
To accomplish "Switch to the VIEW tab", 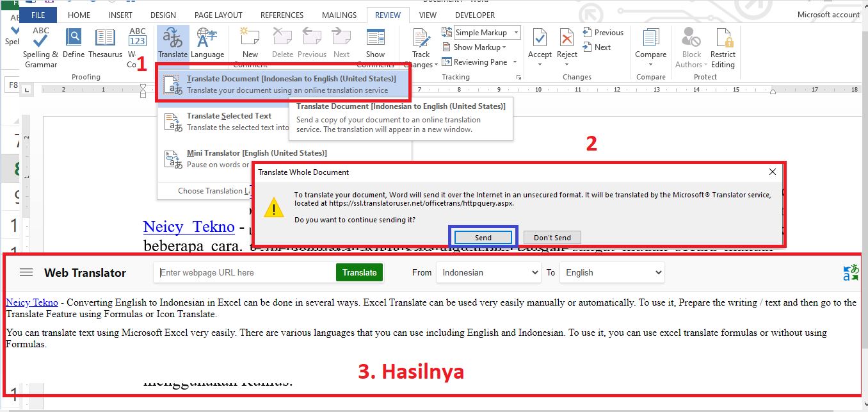I will tap(428, 15).
